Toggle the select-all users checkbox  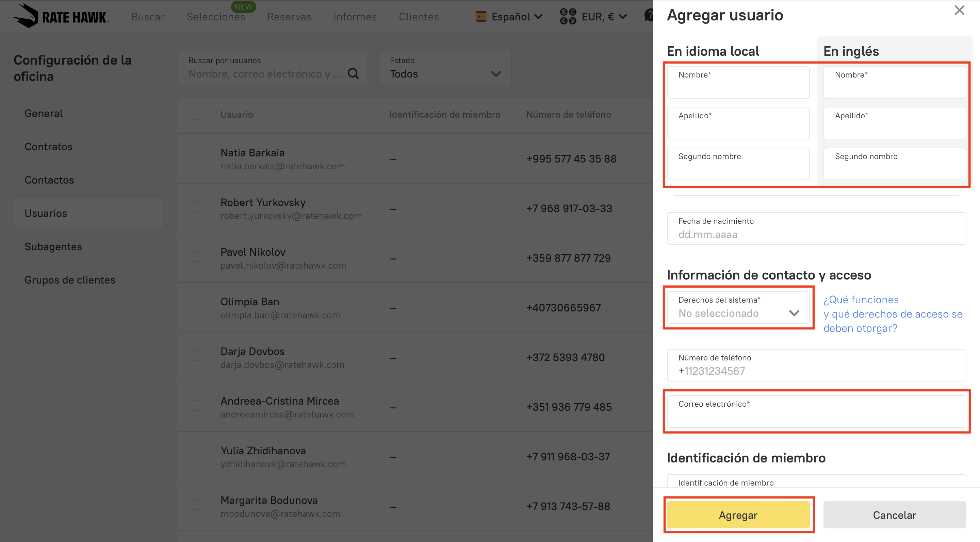pyautogui.click(x=196, y=114)
